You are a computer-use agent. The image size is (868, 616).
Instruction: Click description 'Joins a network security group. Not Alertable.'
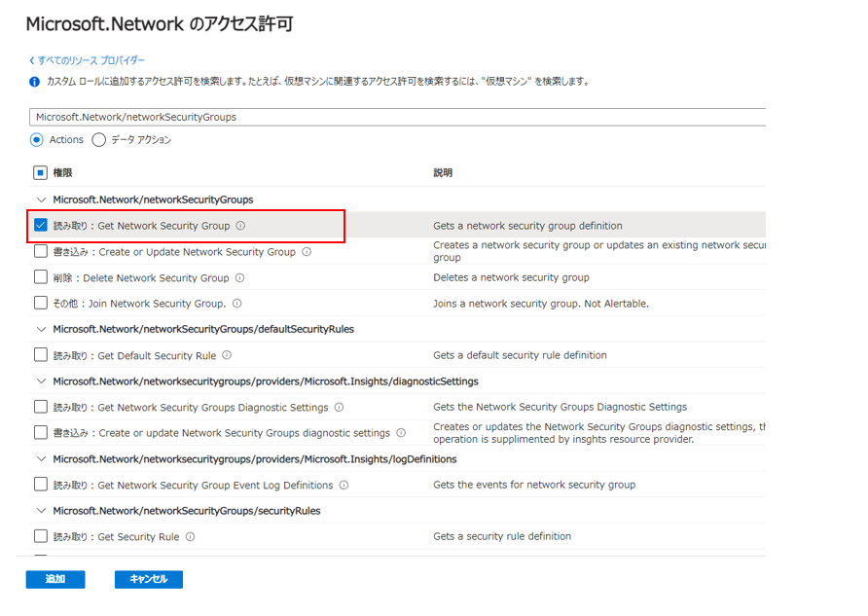[x=541, y=304]
